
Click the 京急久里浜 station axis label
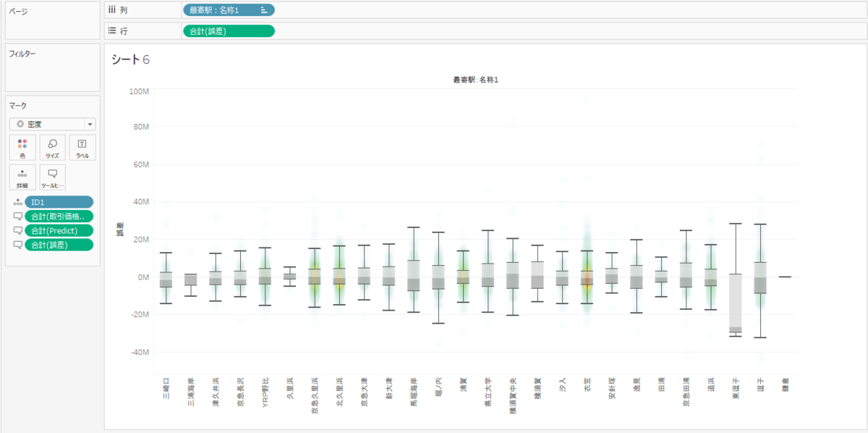[x=314, y=395]
